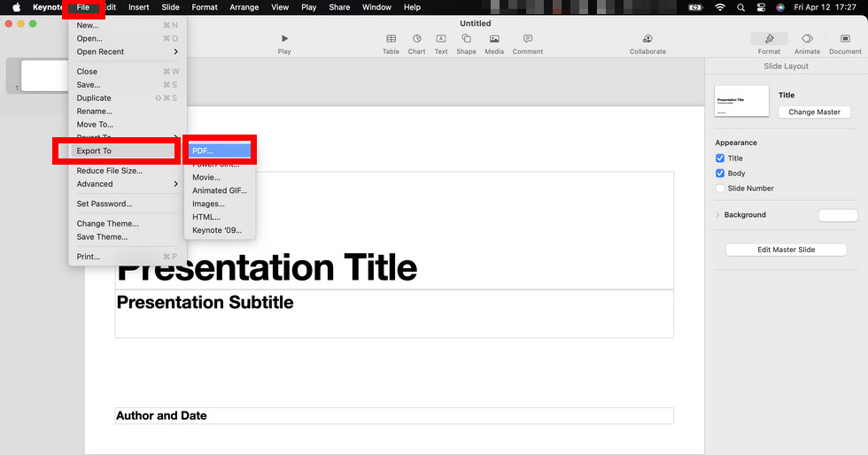Image resolution: width=868 pixels, height=455 pixels.
Task: Expand the Advanced submenu
Action: pos(127,184)
